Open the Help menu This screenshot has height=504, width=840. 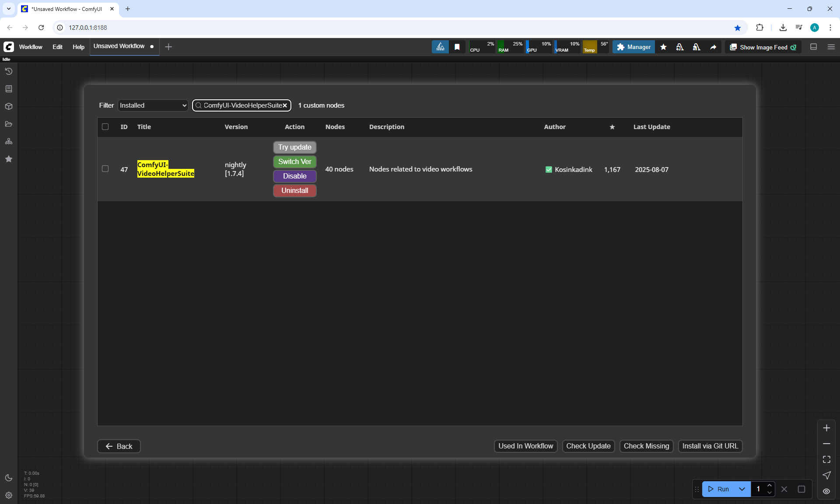coord(78,47)
